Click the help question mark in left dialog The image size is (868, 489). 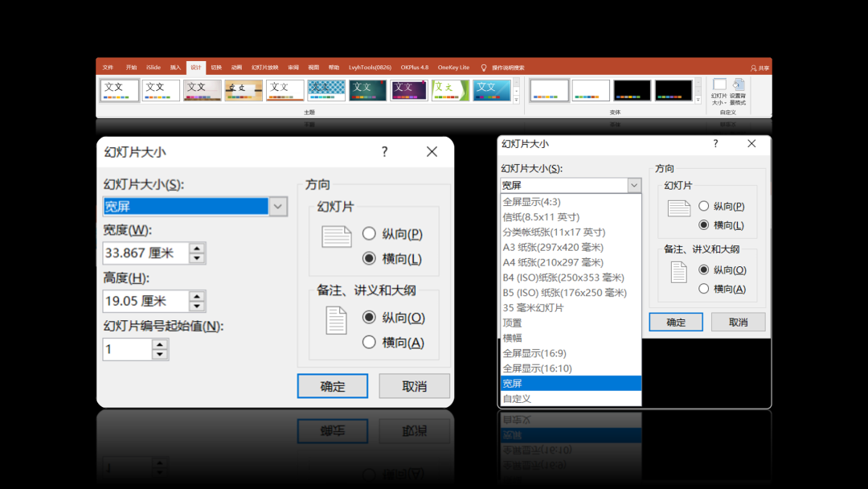[384, 152]
